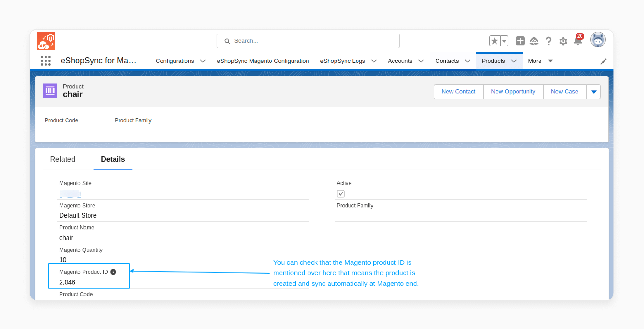Screen dimensions: 644x329
Task: Open the Global Actions plus icon
Action: 520,41
